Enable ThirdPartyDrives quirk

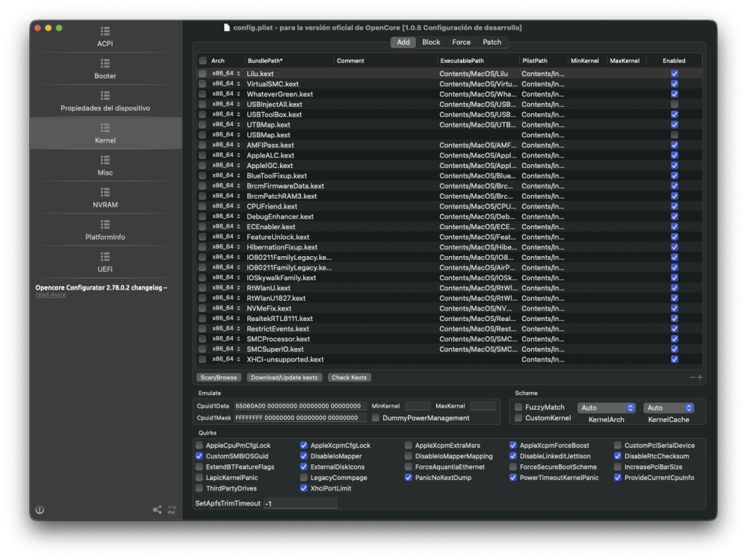coord(199,488)
